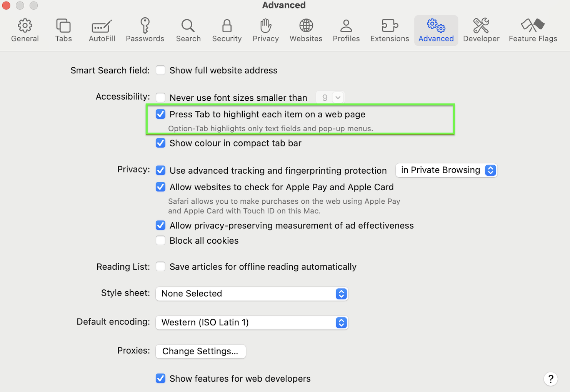Image resolution: width=570 pixels, height=392 pixels.
Task: Uncheck Show colour in compact tab bar
Action: 160,143
